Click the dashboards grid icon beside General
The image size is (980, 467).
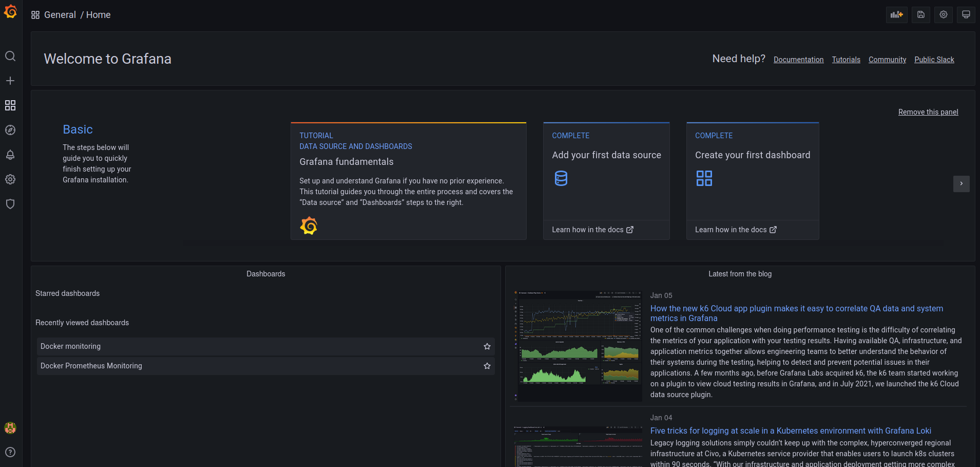coord(35,15)
